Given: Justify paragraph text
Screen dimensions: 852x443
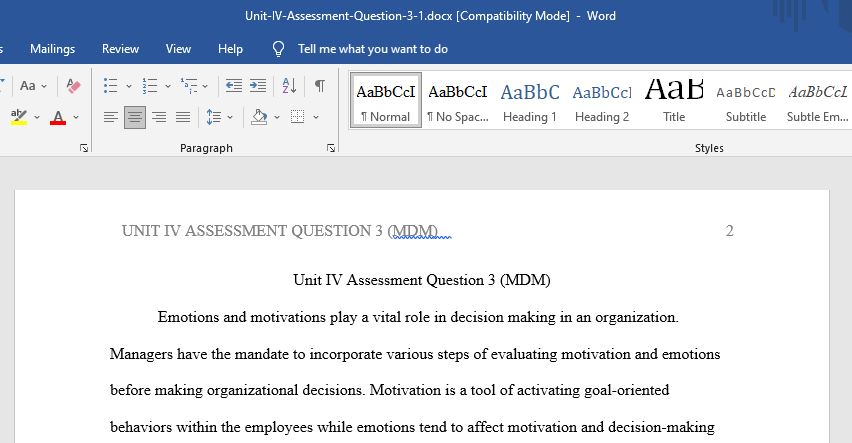Looking at the screenshot, I should [183, 117].
